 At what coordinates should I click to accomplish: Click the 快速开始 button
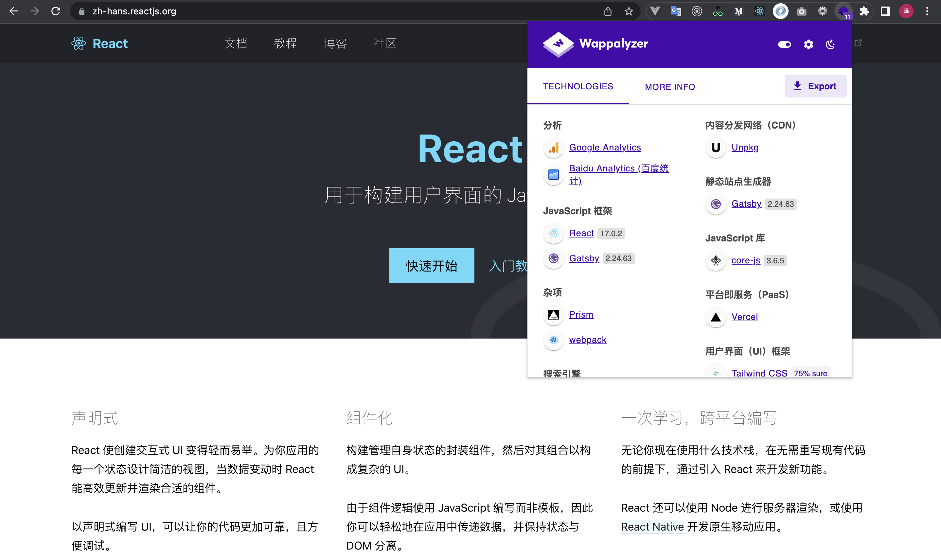click(432, 266)
